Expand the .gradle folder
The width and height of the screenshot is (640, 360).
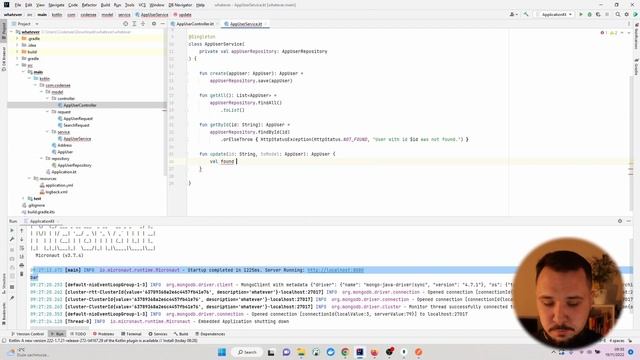pyautogui.click(x=18, y=38)
